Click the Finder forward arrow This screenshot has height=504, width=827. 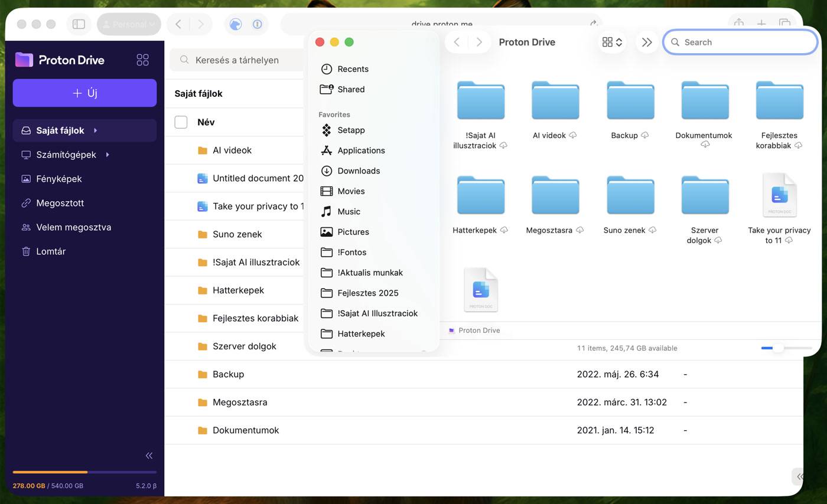pos(479,42)
